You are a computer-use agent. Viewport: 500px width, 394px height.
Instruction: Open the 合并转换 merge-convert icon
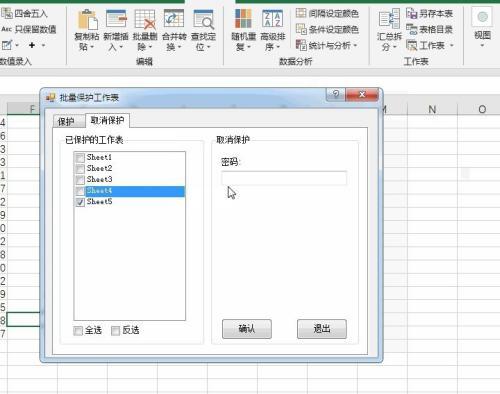174,19
